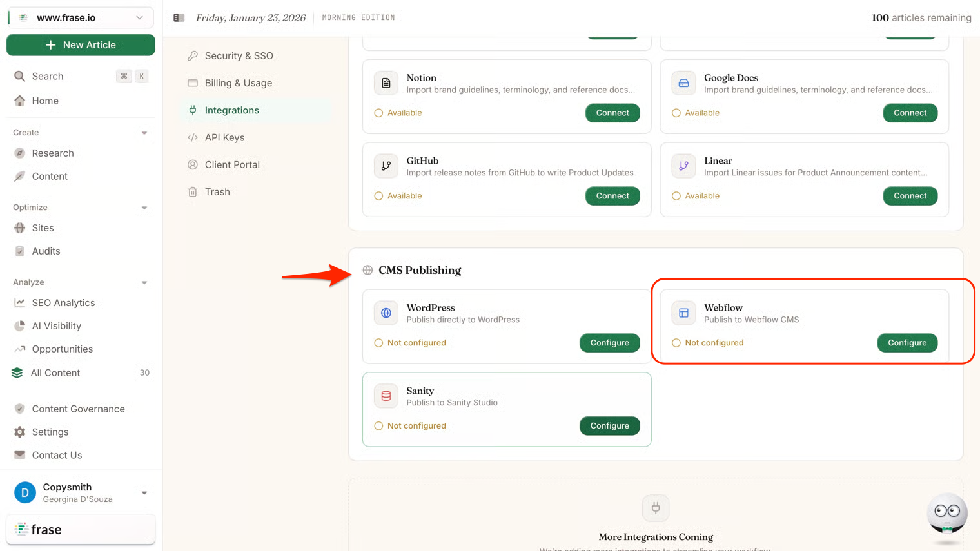Click the WordPress globe icon
The image size is (980, 551).
pos(386,313)
